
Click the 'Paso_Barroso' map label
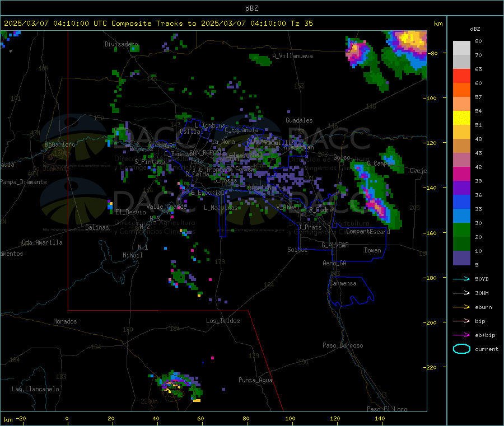pos(343,346)
